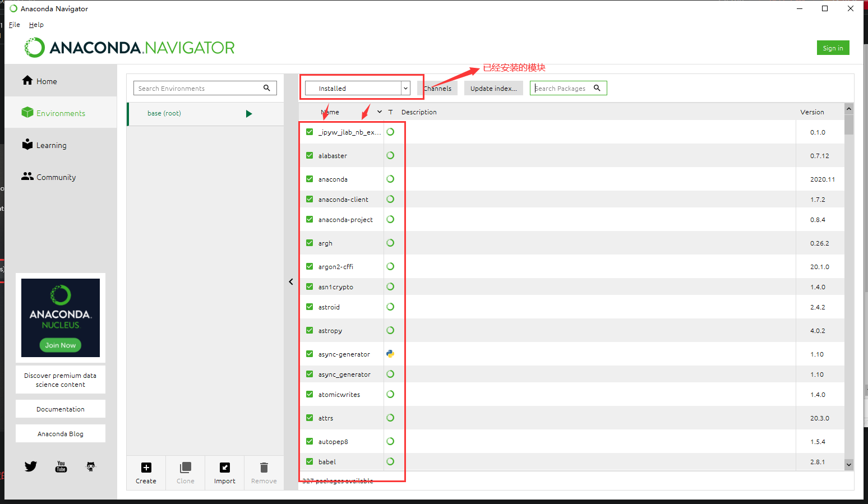Click the magnifier in Search Environments
Viewport: 868px width, 504px height.
267,88
